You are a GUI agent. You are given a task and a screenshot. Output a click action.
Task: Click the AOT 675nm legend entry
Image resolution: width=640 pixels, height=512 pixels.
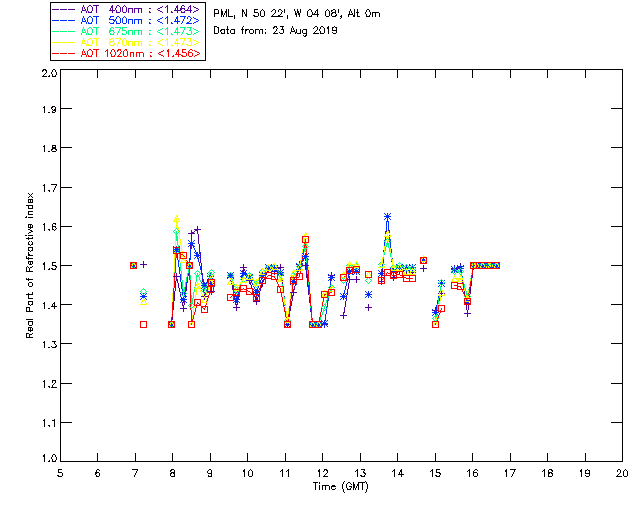tap(126, 31)
